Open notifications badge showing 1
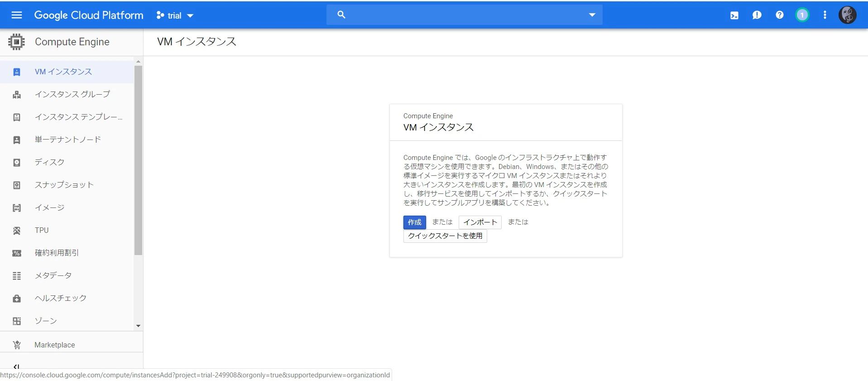This screenshot has width=868, height=381. 802,15
